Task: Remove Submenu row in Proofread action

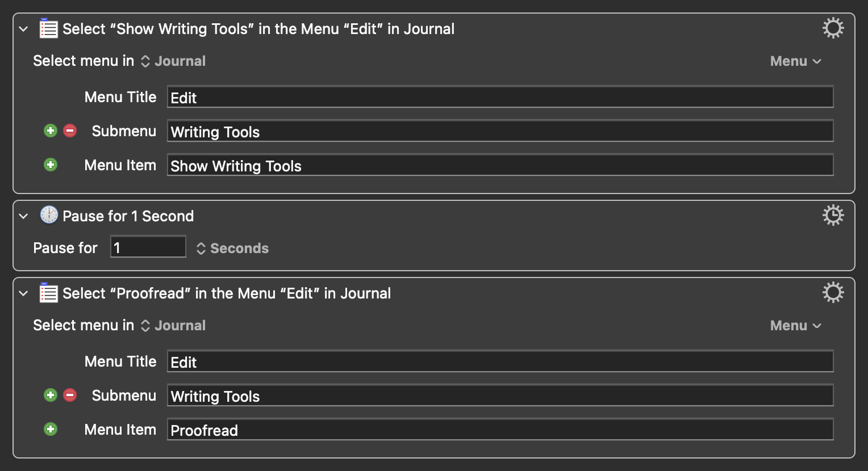Action: [70, 396]
